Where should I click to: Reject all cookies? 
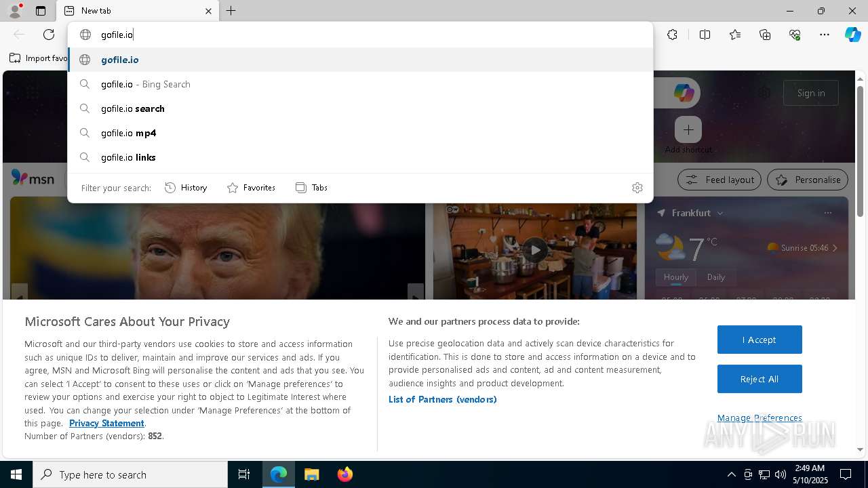pos(759,379)
